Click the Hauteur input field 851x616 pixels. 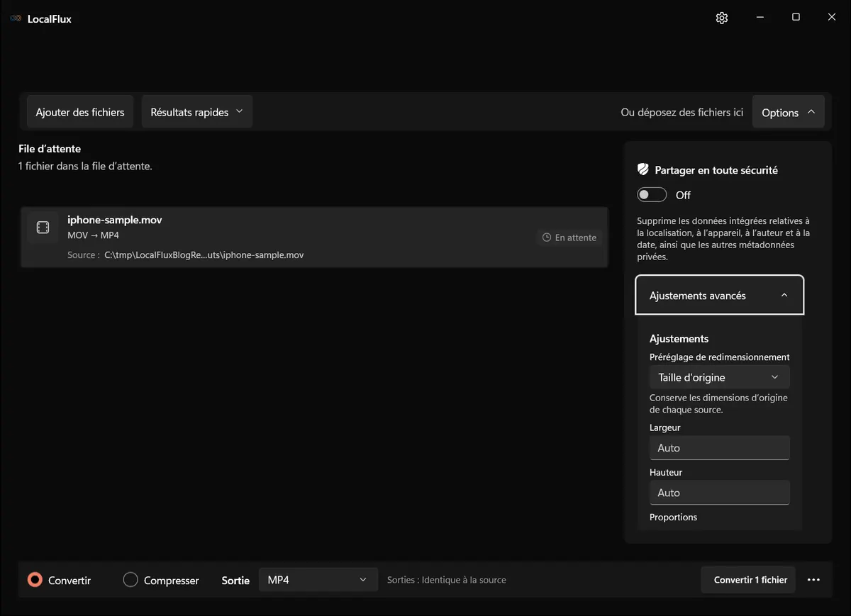point(719,493)
